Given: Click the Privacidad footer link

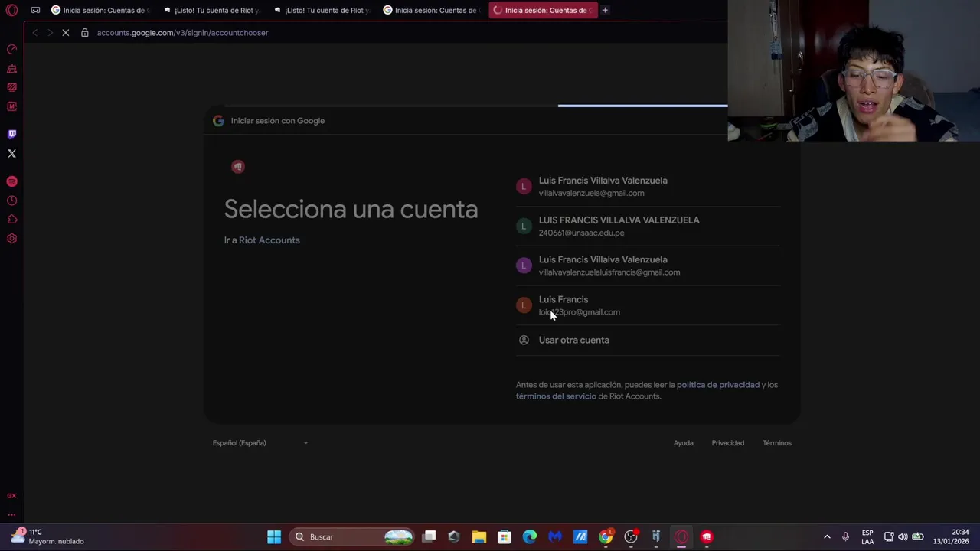Looking at the screenshot, I should pos(727,443).
